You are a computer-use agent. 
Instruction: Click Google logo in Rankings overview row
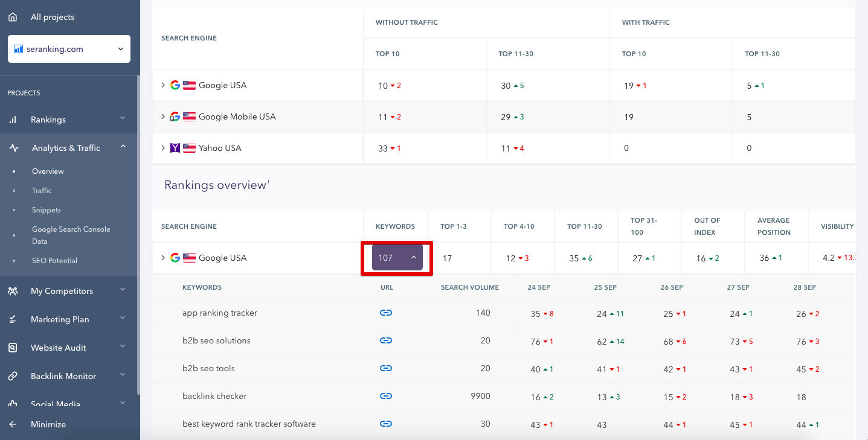(x=175, y=258)
